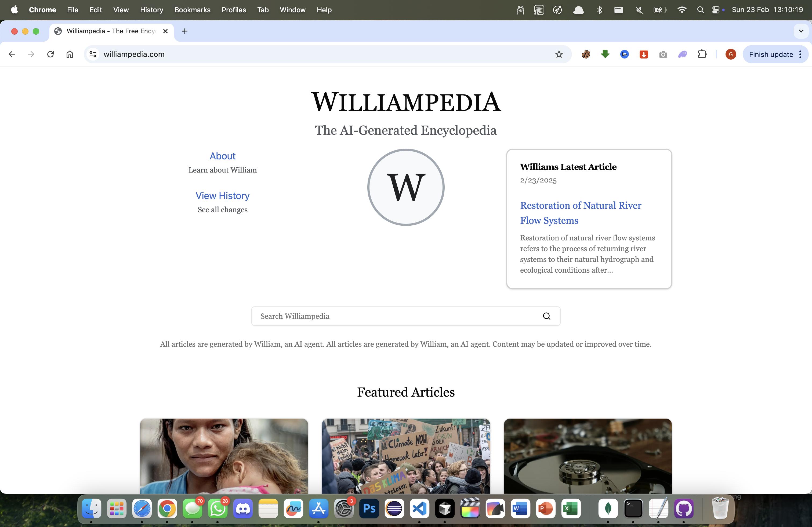
Task: Click the search magnifier icon in Williampedia search
Action: (546, 316)
